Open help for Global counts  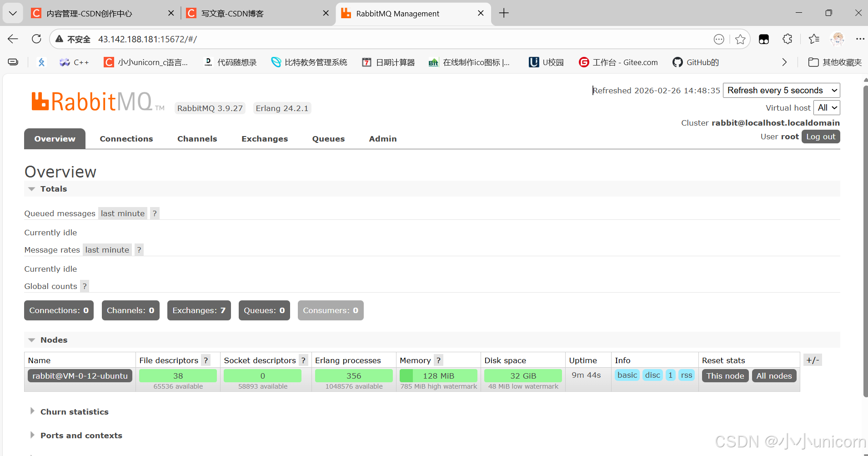pyautogui.click(x=85, y=286)
